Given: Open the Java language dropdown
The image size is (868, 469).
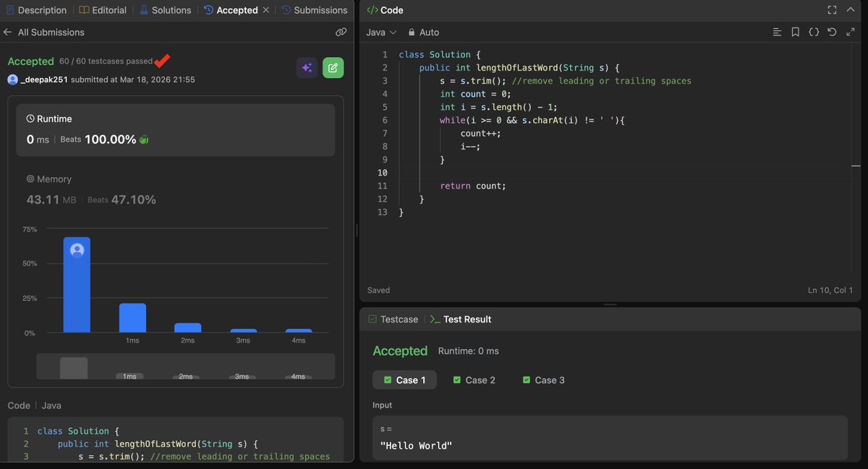Looking at the screenshot, I should point(381,33).
